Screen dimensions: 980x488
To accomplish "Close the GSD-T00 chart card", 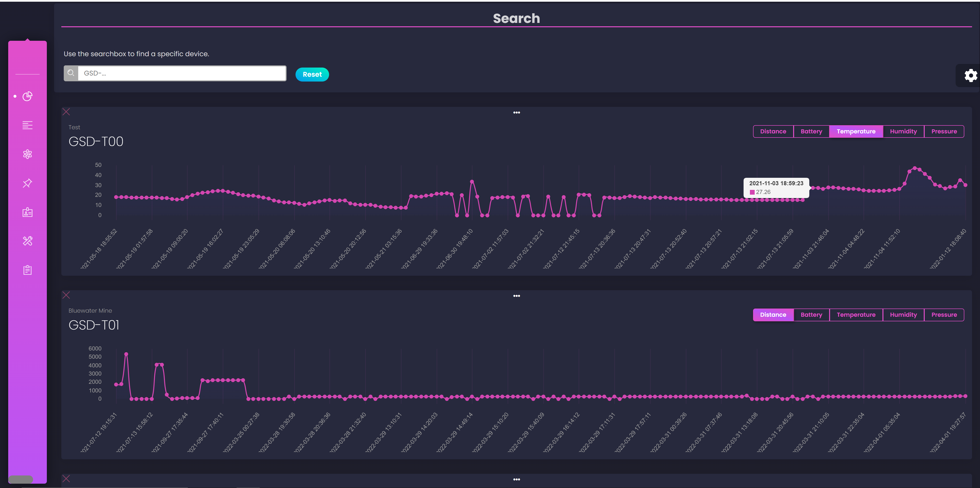I will point(66,111).
